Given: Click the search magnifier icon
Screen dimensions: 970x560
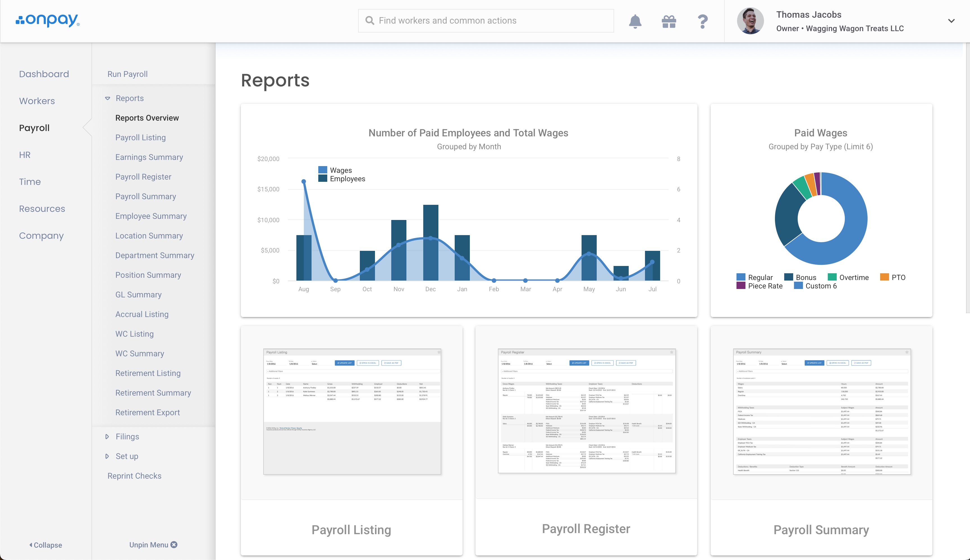Looking at the screenshot, I should pyautogui.click(x=369, y=21).
